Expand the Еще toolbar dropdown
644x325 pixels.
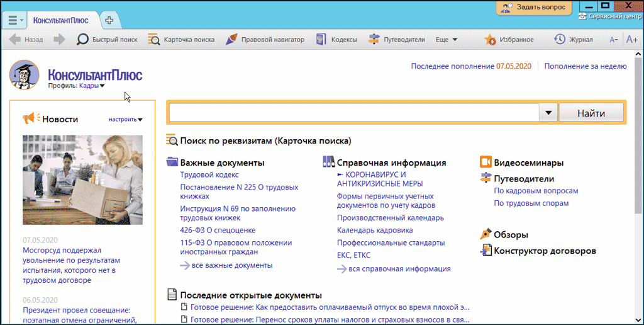pos(447,40)
